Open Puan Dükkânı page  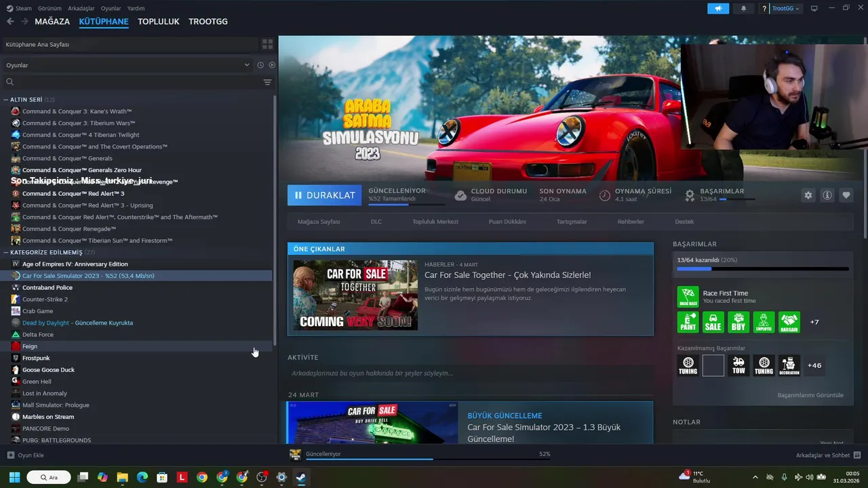coord(507,222)
